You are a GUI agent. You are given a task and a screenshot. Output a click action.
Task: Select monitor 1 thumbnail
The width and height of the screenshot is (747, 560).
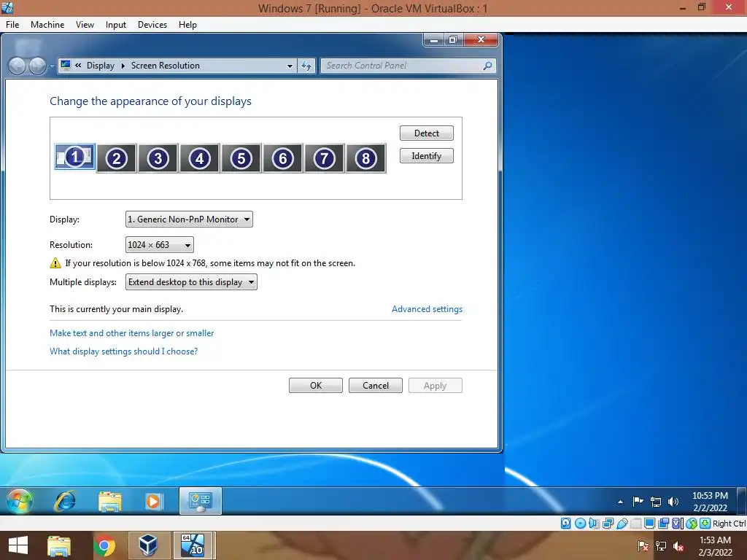[x=75, y=157]
